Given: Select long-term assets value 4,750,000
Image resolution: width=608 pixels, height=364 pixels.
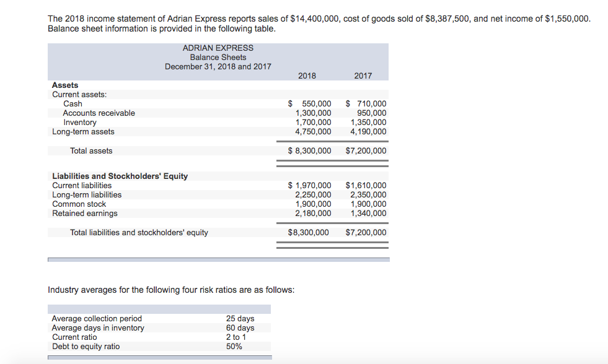Looking at the screenshot, I should pos(314,132).
